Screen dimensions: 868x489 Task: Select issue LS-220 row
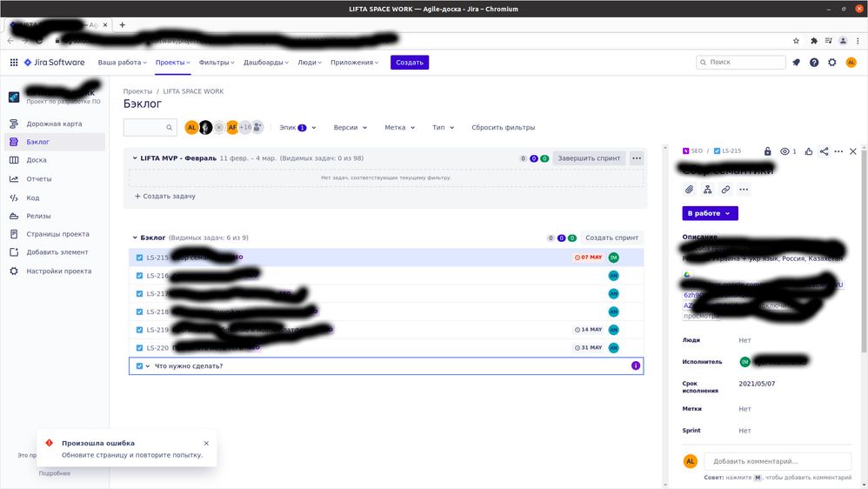coord(386,348)
